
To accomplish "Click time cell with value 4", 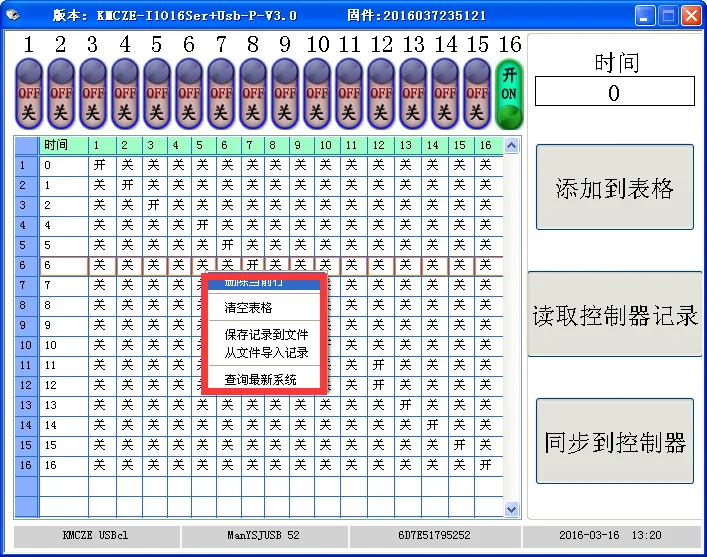I will [64, 225].
